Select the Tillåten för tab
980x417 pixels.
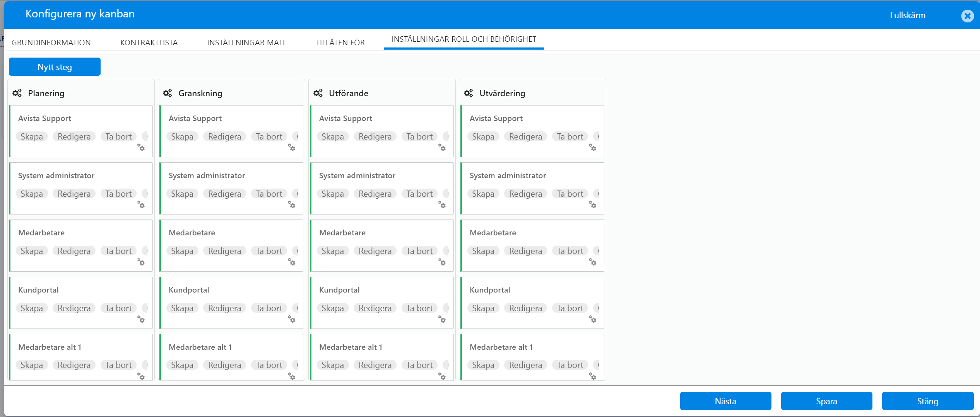[340, 43]
